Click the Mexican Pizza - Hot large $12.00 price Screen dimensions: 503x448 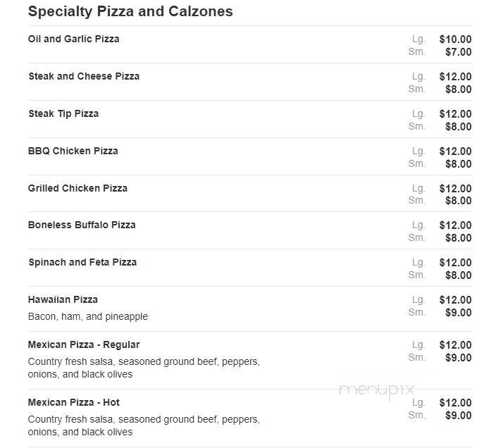455,403
